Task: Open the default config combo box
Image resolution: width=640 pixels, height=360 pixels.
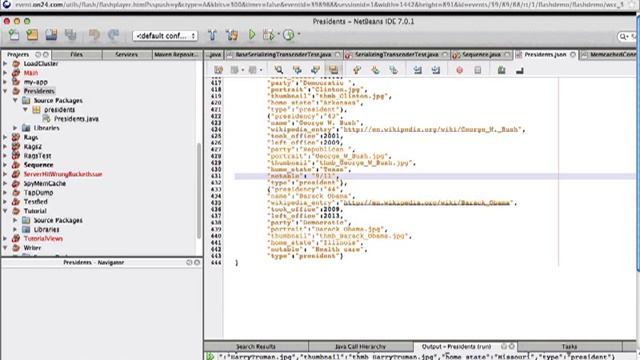Action: point(165,36)
